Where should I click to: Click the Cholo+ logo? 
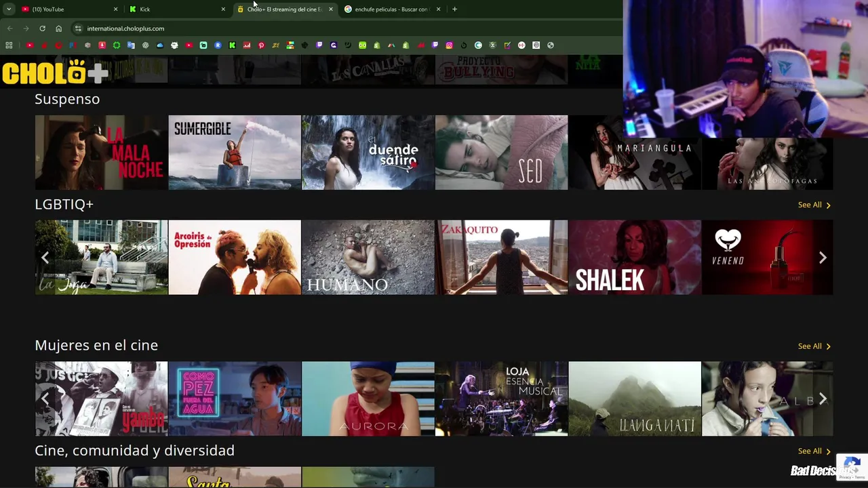click(54, 73)
